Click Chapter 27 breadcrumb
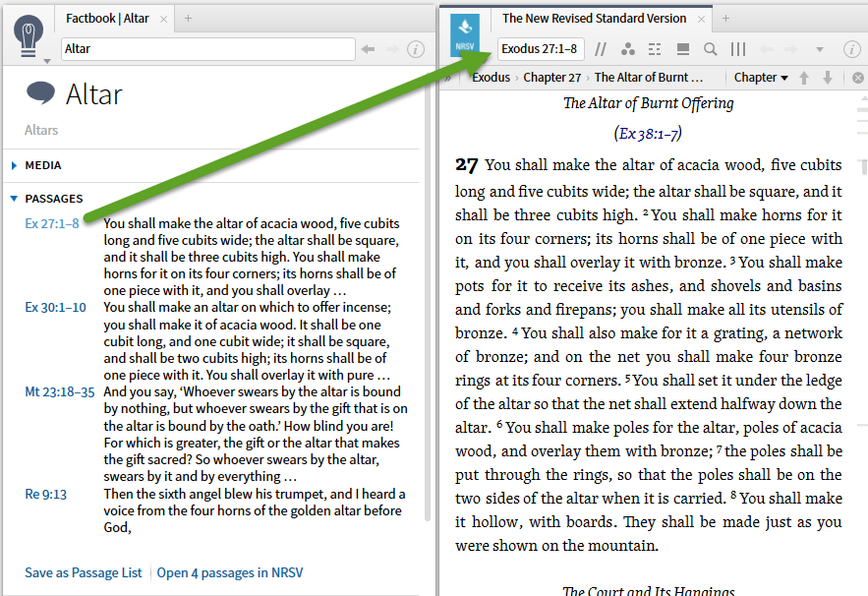 pyautogui.click(x=551, y=78)
